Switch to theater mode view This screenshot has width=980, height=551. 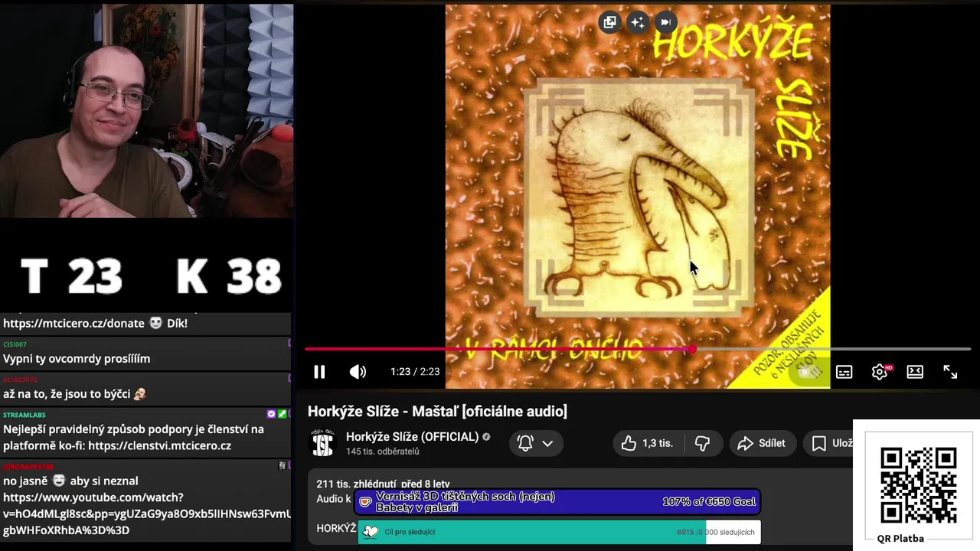tap(915, 372)
